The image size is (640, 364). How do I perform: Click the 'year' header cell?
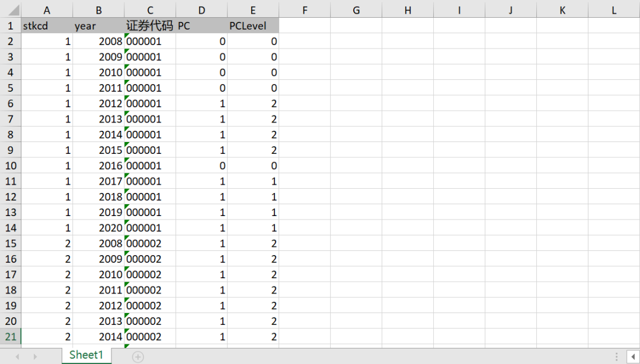(x=98, y=25)
